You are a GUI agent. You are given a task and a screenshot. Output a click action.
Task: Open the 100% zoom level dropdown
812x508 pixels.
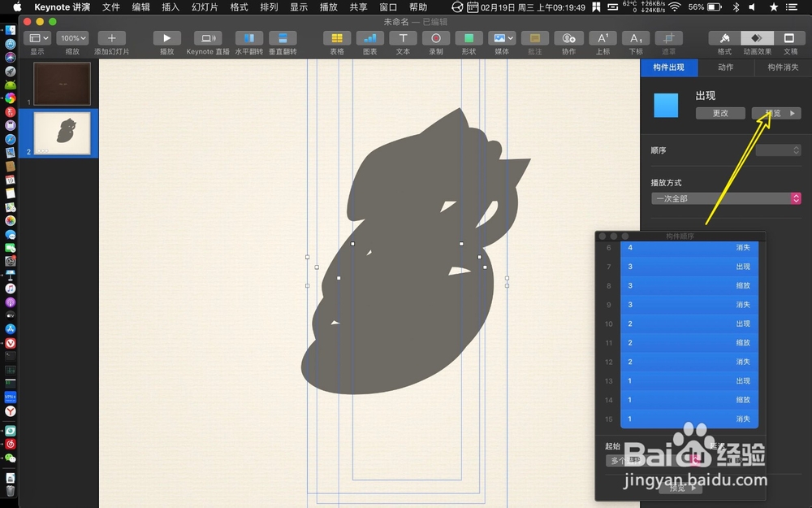71,37
